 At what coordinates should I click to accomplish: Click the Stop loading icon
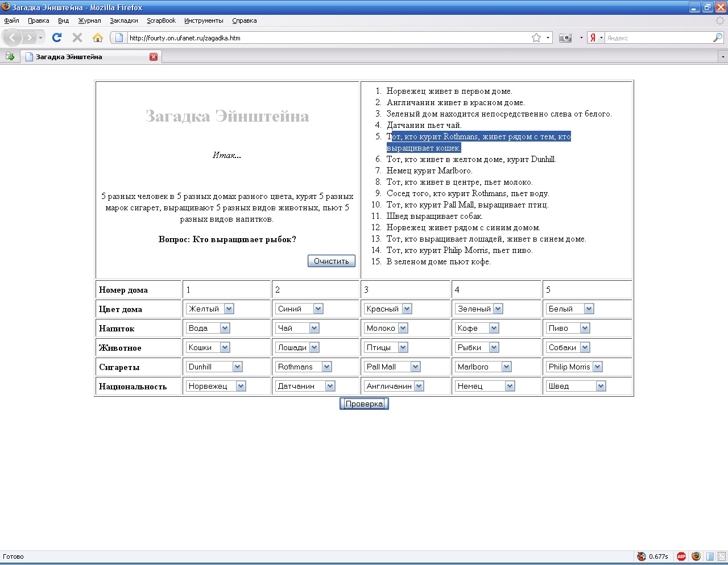coord(77,38)
